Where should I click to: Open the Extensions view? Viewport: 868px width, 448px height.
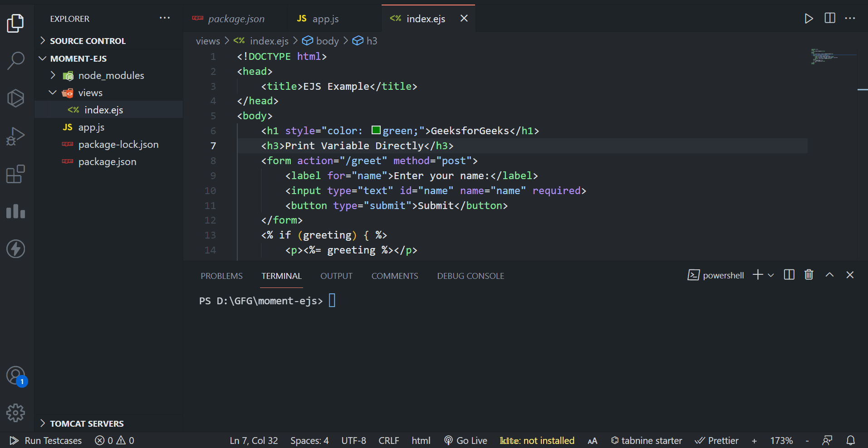[16, 174]
